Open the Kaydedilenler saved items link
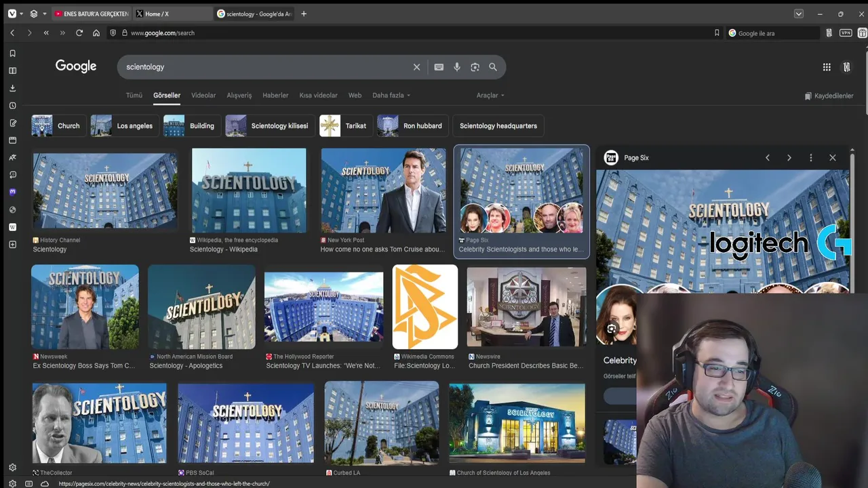The width and height of the screenshot is (868, 488). [x=829, y=96]
